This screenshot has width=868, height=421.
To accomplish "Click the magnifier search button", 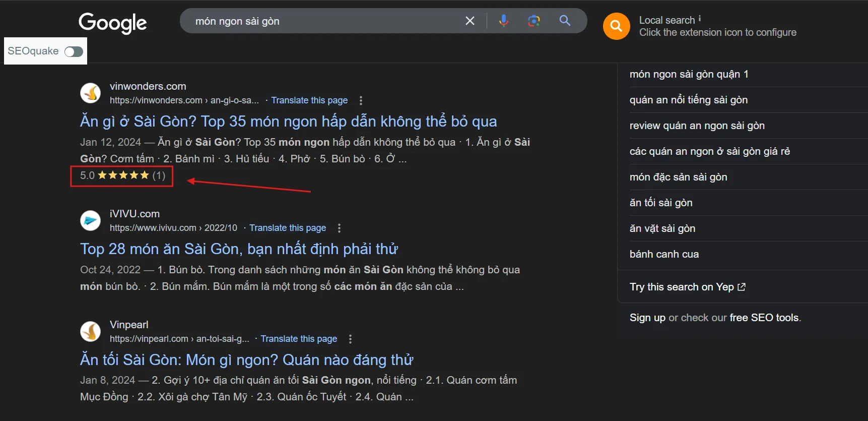I will pos(565,21).
